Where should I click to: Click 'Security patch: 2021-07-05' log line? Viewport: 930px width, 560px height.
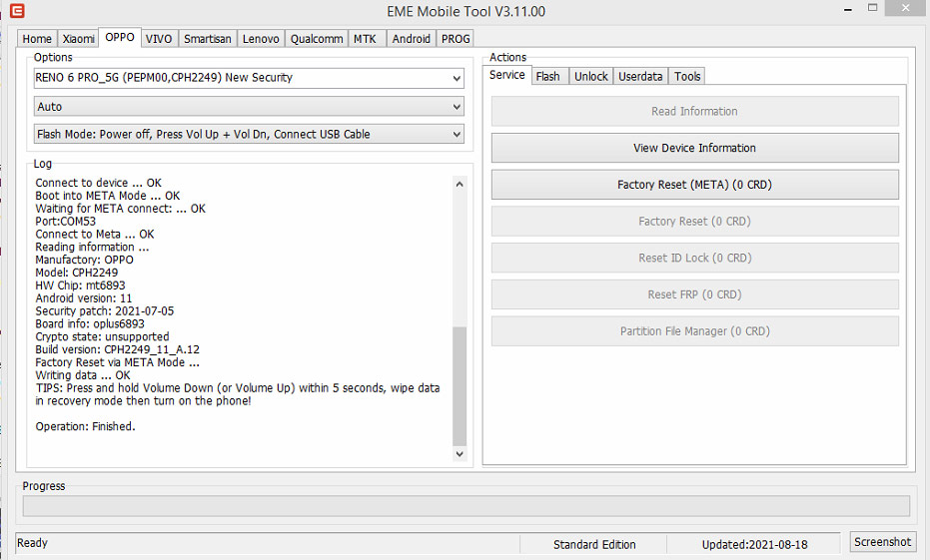click(104, 311)
